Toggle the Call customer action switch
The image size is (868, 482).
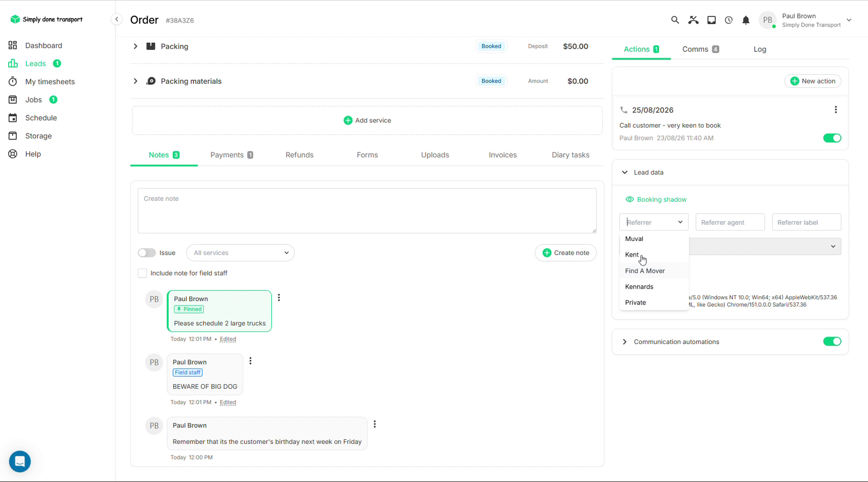[x=832, y=138]
